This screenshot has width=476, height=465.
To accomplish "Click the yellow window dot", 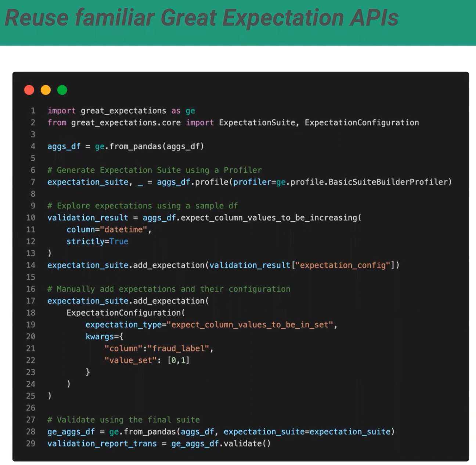I will pyautogui.click(x=46, y=90).
